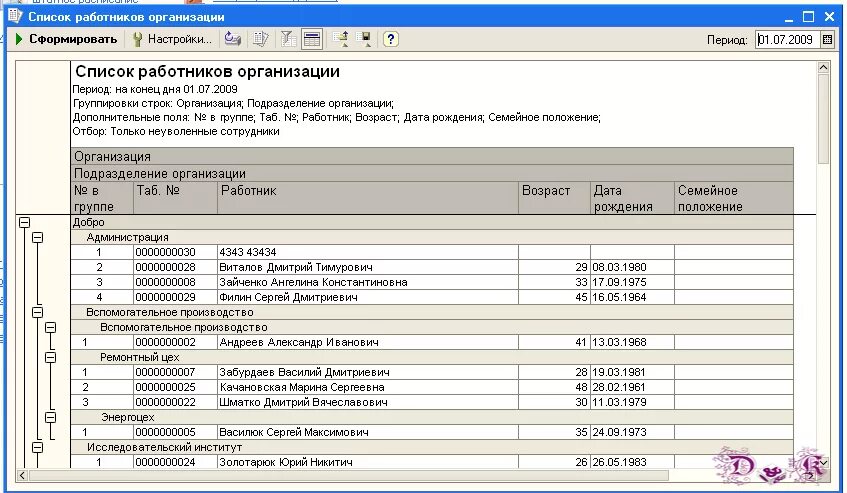The width and height of the screenshot is (847, 493).
Task: Click the window title document icon
Action: pyautogui.click(x=15, y=16)
